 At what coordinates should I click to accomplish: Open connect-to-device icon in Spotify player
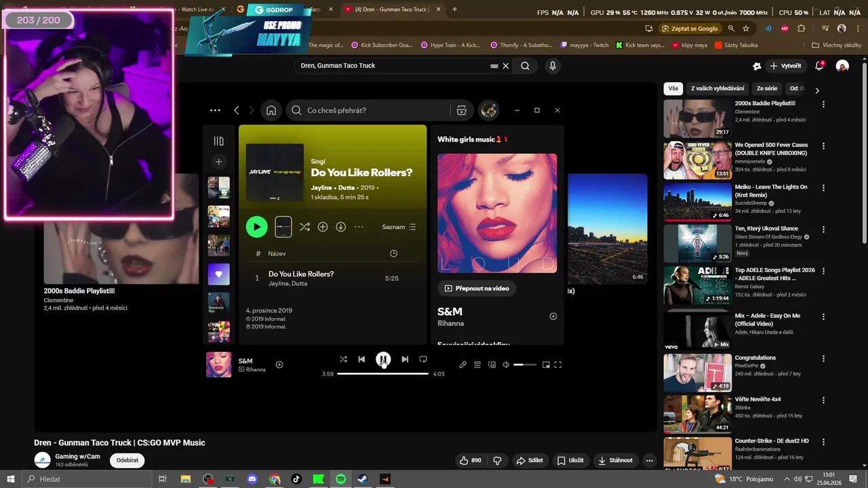point(492,365)
